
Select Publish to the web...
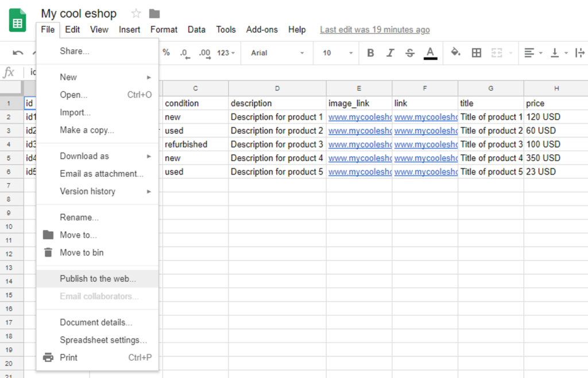pyautogui.click(x=98, y=279)
